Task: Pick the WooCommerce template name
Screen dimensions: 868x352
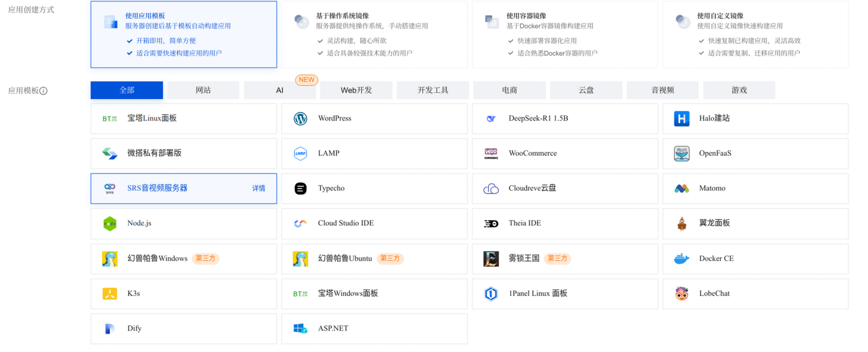Action: click(x=533, y=153)
